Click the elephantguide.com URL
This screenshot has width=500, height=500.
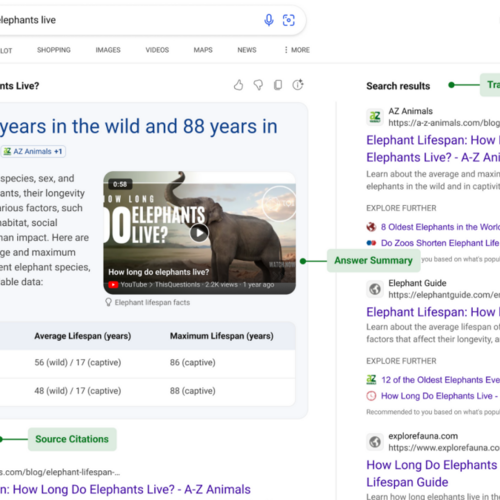point(444,295)
